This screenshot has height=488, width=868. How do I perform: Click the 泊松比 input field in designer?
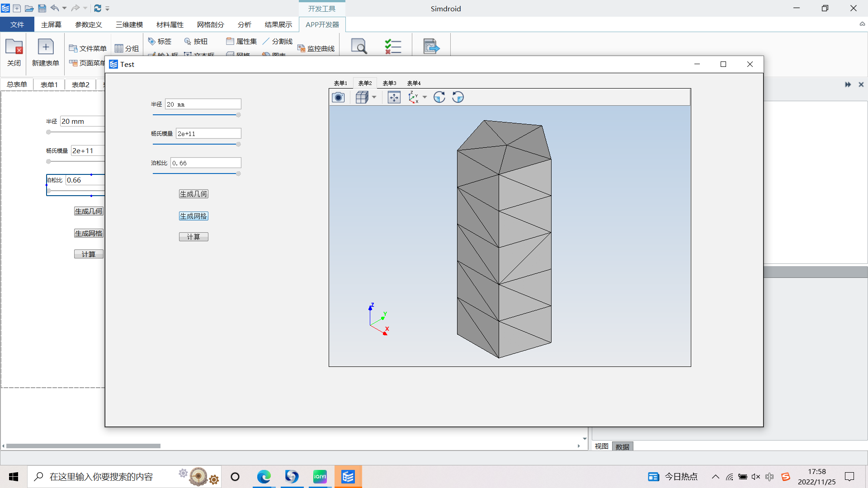click(x=85, y=180)
